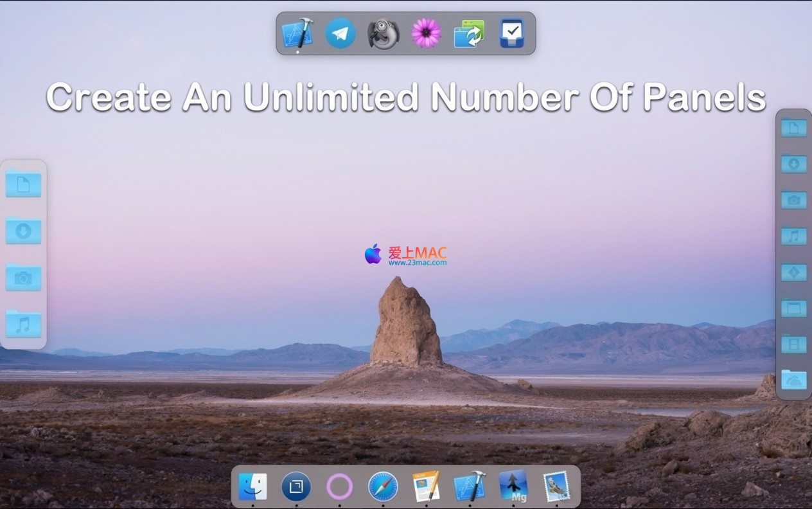Image resolution: width=812 pixels, height=509 pixels.
Task: Open Music folder in the left panel
Action: pos(24,324)
